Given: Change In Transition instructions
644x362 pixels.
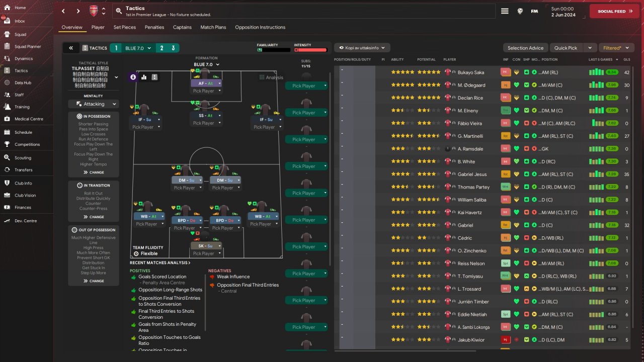Looking at the screenshot, I should coord(94,217).
